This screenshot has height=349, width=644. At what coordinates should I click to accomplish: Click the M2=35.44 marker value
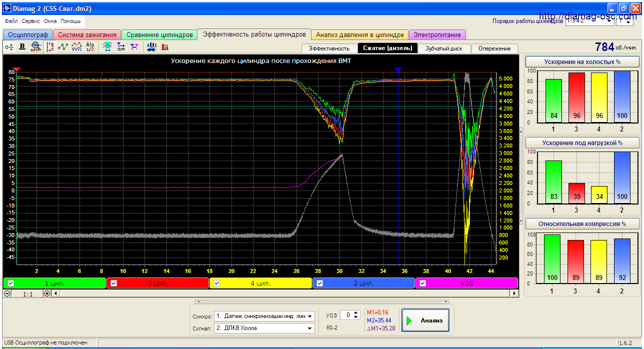[x=379, y=320]
